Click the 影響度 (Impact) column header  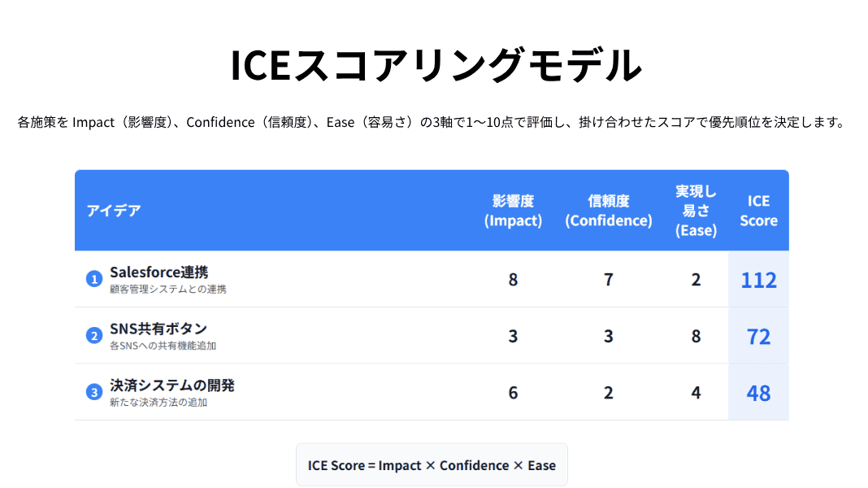tap(513, 211)
